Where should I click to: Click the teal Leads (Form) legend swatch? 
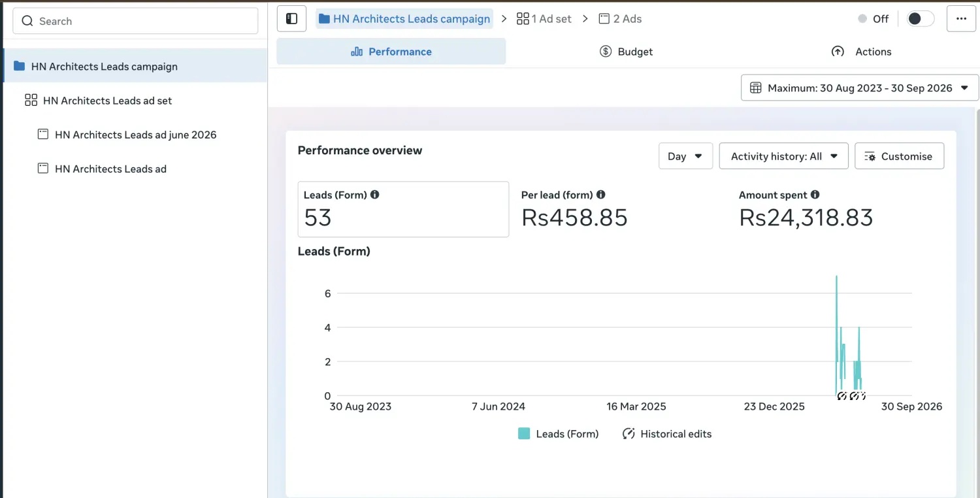(523, 433)
